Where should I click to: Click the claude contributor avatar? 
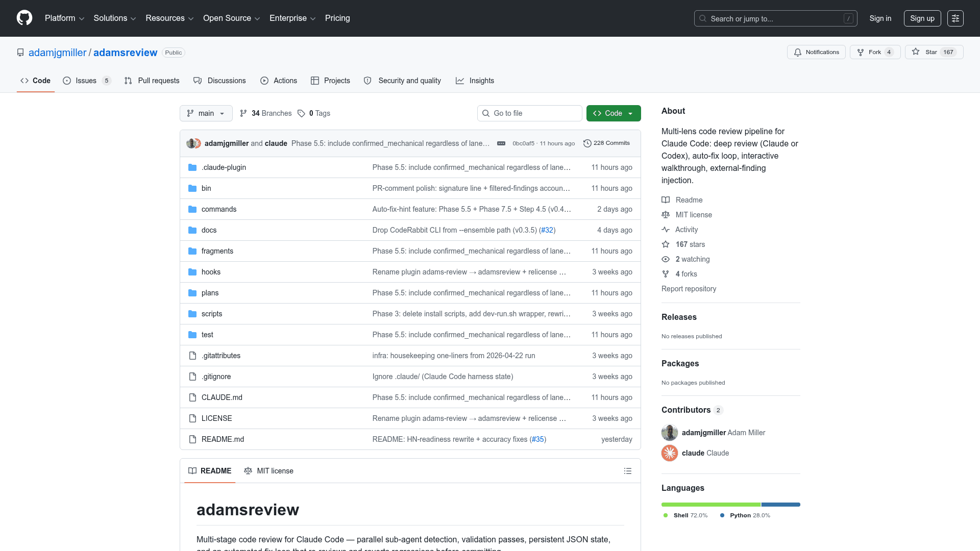click(x=670, y=453)
